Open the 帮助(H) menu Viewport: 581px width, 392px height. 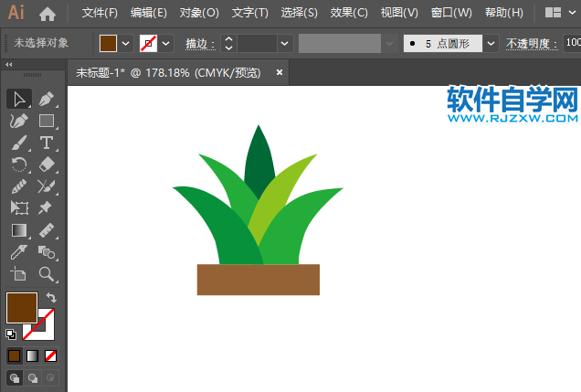(504, 13)
